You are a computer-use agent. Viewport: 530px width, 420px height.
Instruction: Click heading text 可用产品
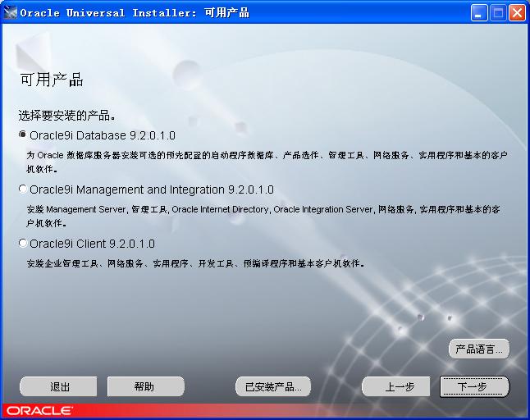52,80
